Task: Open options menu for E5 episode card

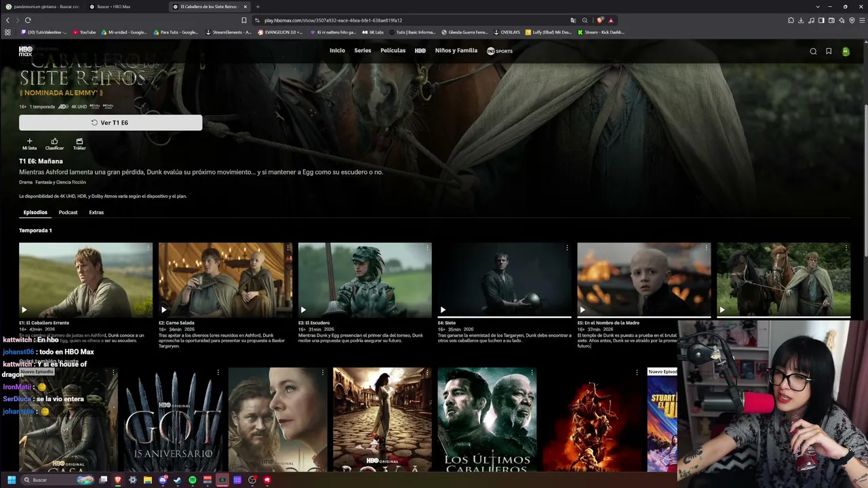Action: [x=707, y=249]
